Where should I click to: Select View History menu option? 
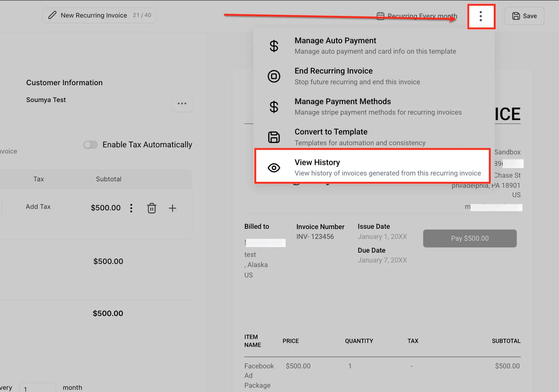pos(372,166)
